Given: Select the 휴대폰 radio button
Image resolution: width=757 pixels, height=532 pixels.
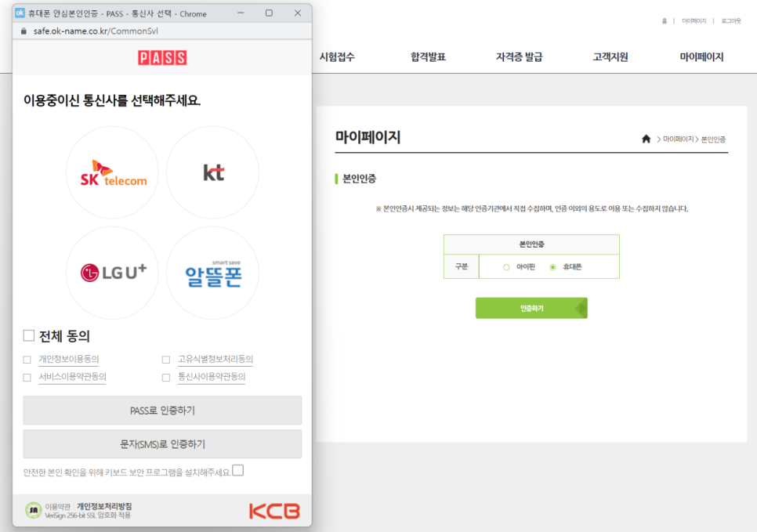Looking at the screenshot, I should (x=552, y=267).
